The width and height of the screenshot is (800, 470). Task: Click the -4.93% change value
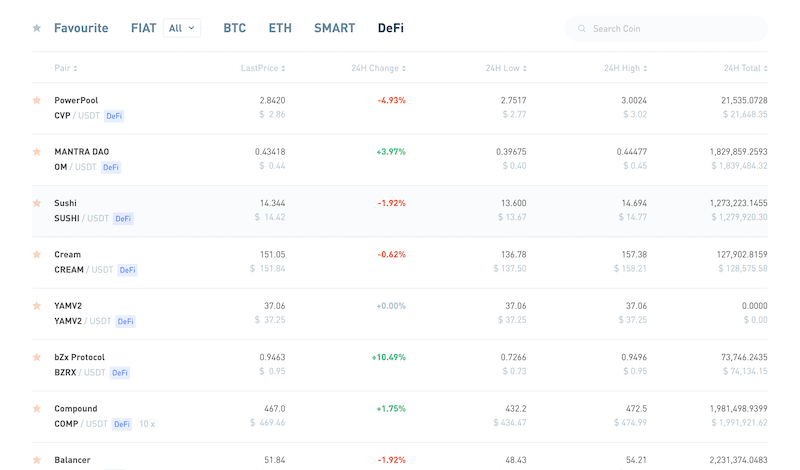(x=391, y=101)
